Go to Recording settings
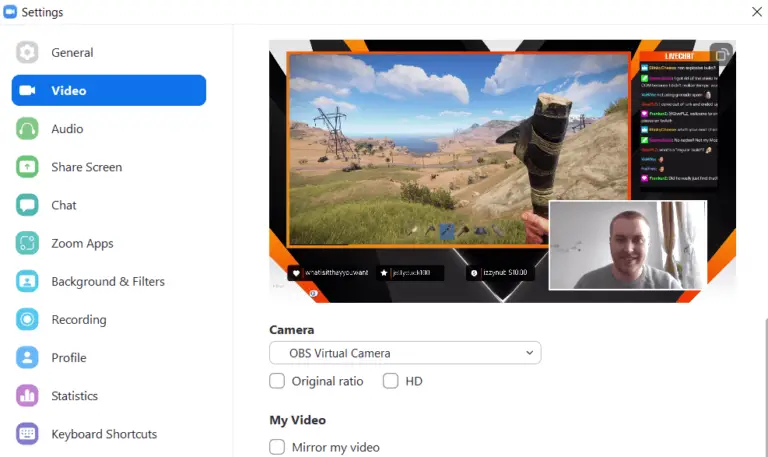Viewport: 768px width, 457px height. [x=109, y=320]
